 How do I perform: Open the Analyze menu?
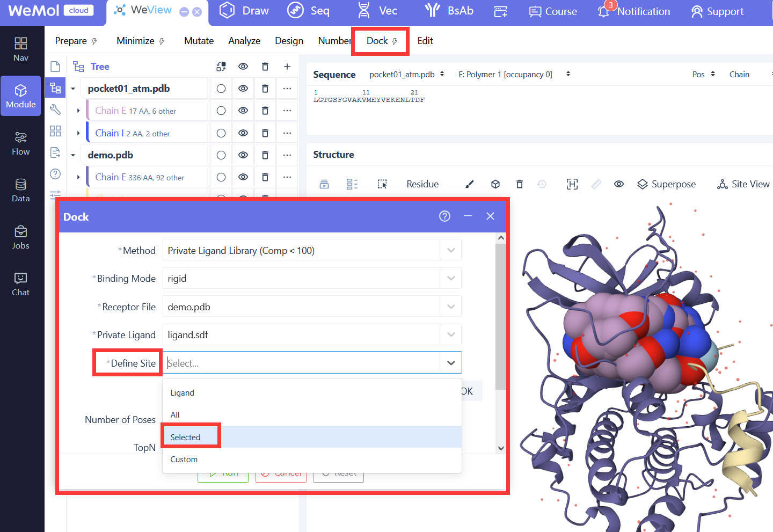click(x=244, y=41)
